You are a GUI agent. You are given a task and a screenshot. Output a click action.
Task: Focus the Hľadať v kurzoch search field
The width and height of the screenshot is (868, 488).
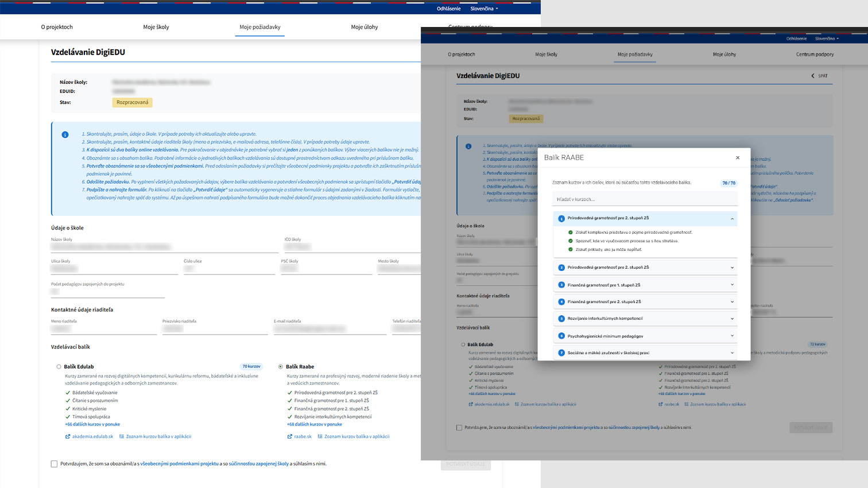tap(645, 199)
